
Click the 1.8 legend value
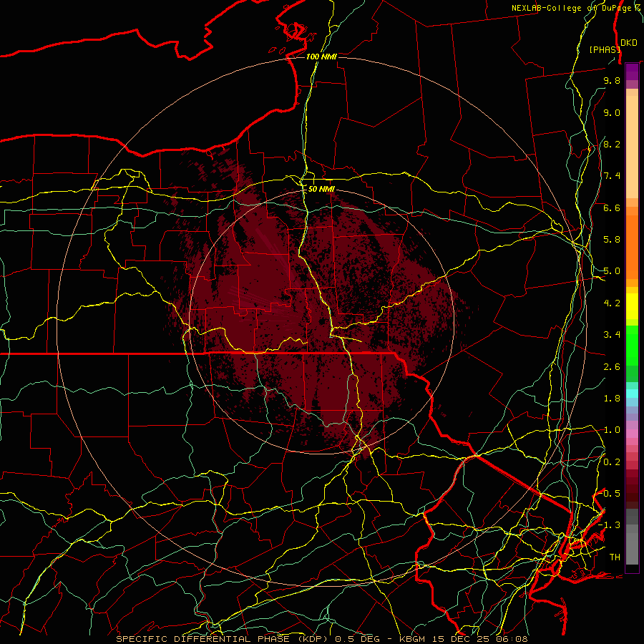[612, 399]
